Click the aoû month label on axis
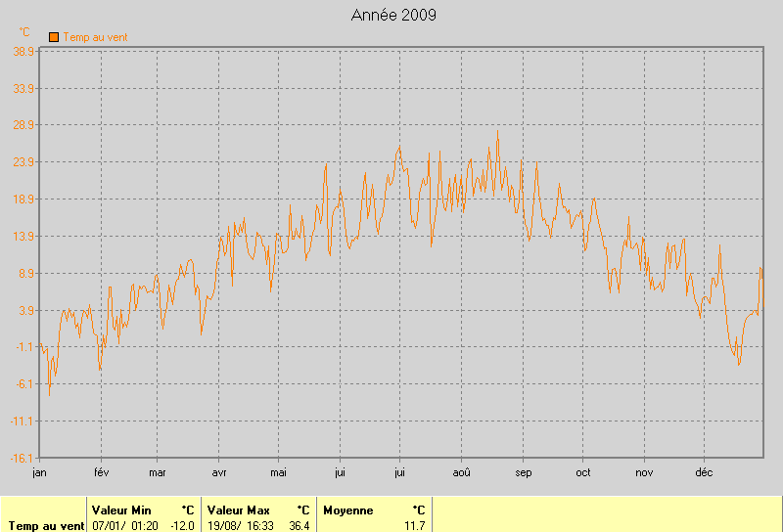Image resolution: width=783 pixels, height=532 pixels. click(461, 472)
